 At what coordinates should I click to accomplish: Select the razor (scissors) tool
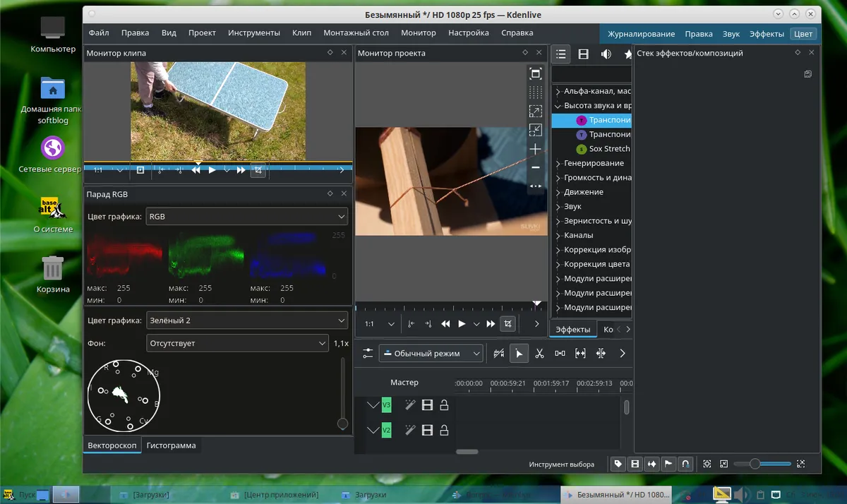pos(539,353)
